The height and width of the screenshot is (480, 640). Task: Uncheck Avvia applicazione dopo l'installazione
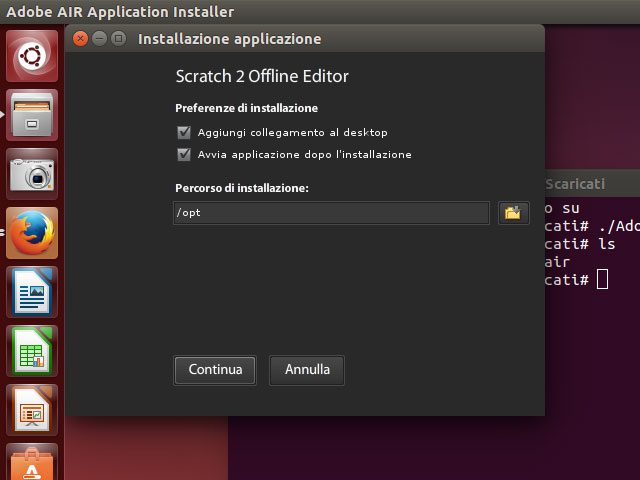[x=184, y=154]
